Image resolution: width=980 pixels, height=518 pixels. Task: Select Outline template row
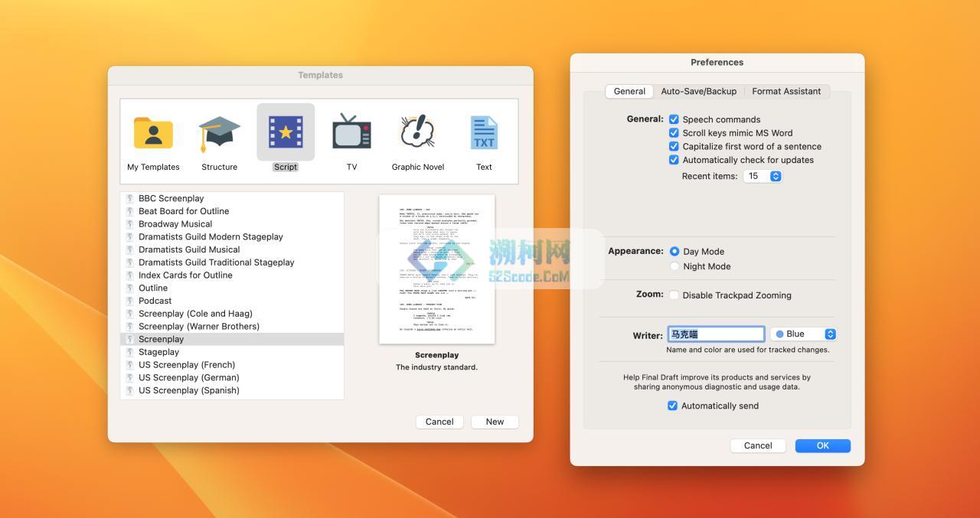232,288
